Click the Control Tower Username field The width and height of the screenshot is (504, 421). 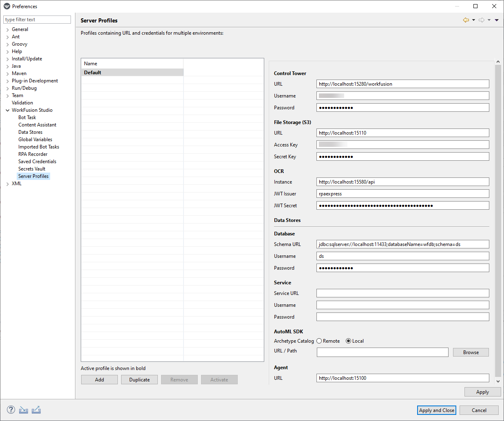point(403,96)
